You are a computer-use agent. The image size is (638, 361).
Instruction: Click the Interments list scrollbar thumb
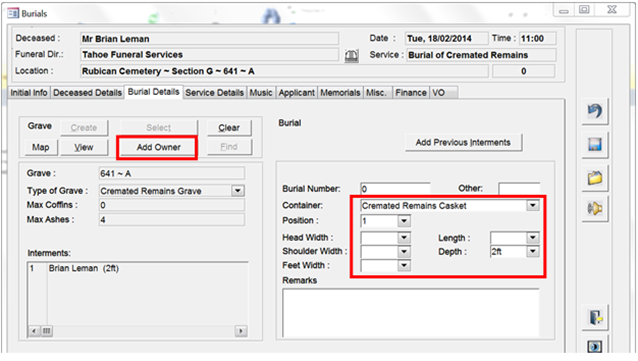(47, 331)
